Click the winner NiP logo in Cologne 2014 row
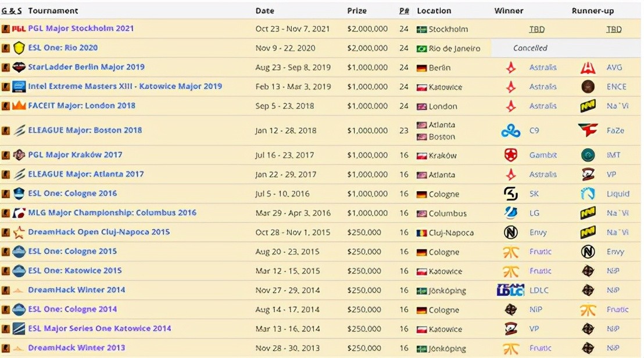Viewport: 644px width, 358px height. (510, 310)
